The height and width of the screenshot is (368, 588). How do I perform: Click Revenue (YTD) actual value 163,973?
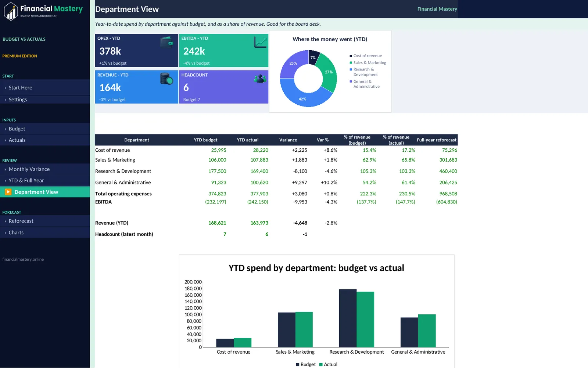tap(259, 223)
